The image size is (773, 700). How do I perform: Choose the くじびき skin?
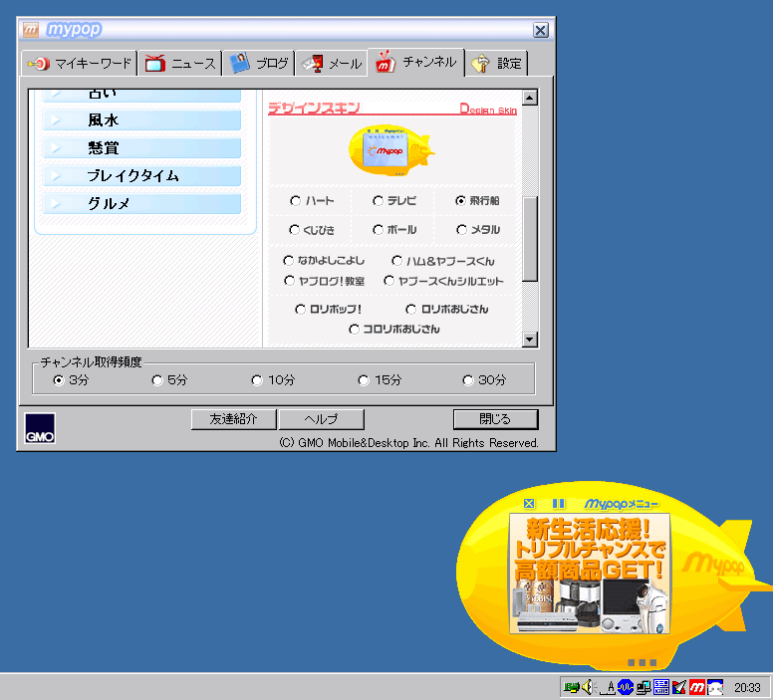[x=294, y=230]
